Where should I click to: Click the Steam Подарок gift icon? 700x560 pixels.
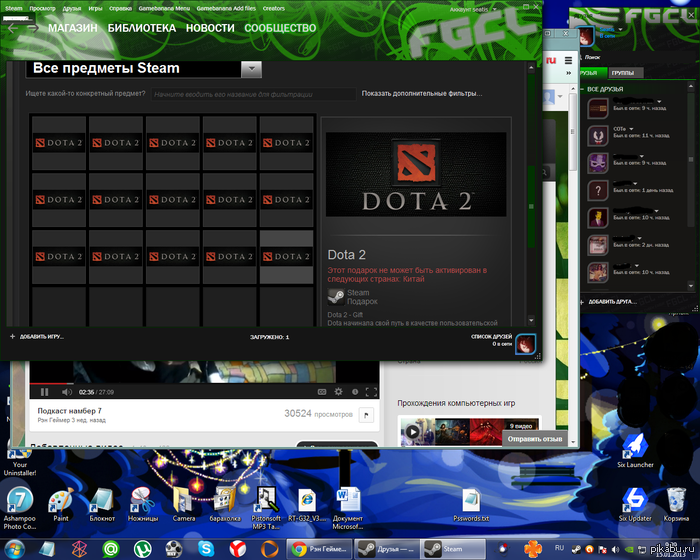click(336, 297)
